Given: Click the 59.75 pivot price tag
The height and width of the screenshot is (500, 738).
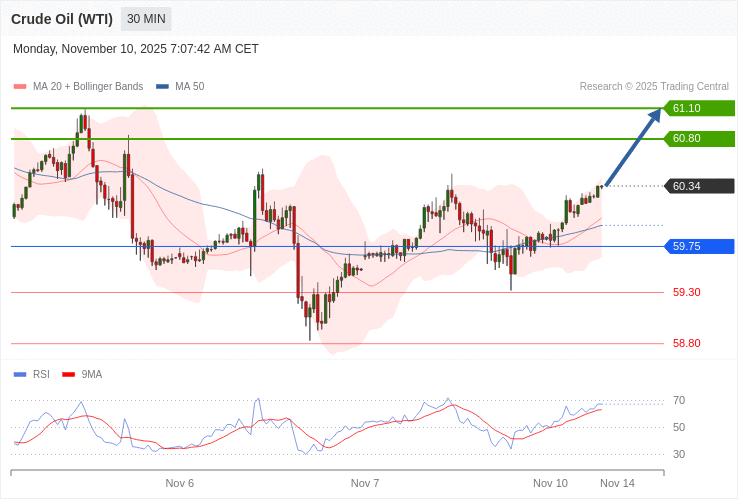Looking at the screenshot, I should point(699,246).
